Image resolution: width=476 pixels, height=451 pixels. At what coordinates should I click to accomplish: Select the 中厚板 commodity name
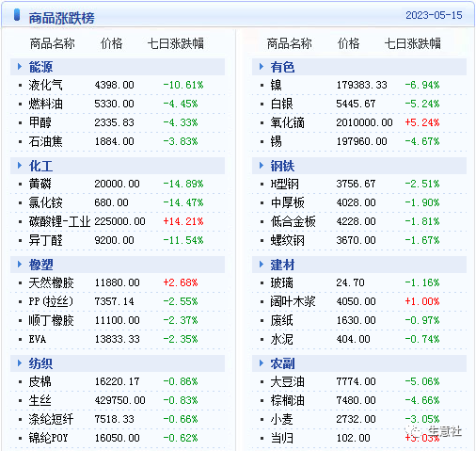point(287,202)
